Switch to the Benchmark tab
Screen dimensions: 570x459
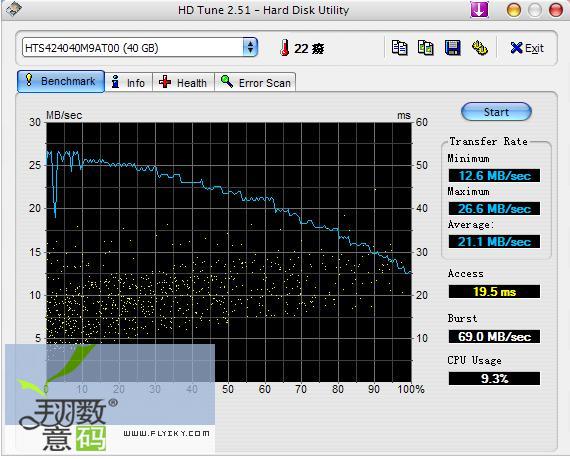point(61,81)
